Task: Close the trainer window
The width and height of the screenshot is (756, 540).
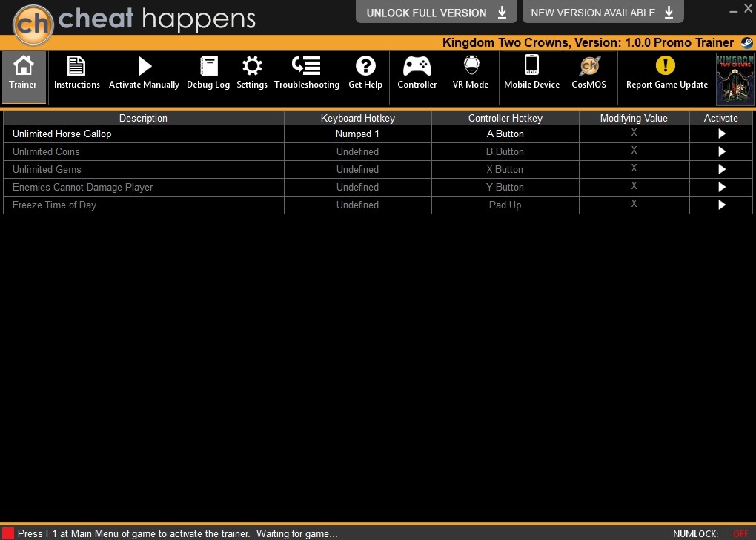Action: (x=749, y=9)
